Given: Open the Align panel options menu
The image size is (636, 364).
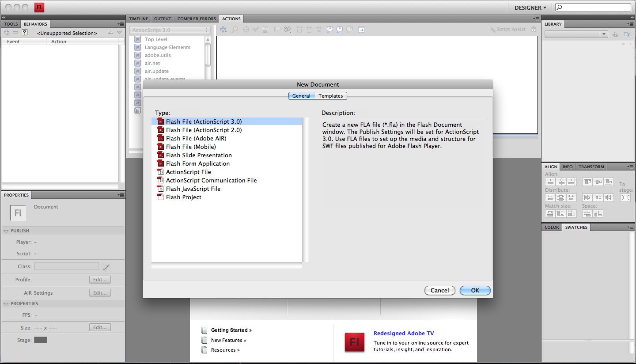Looking at the screenshot, I should click(x=630, y=167).
